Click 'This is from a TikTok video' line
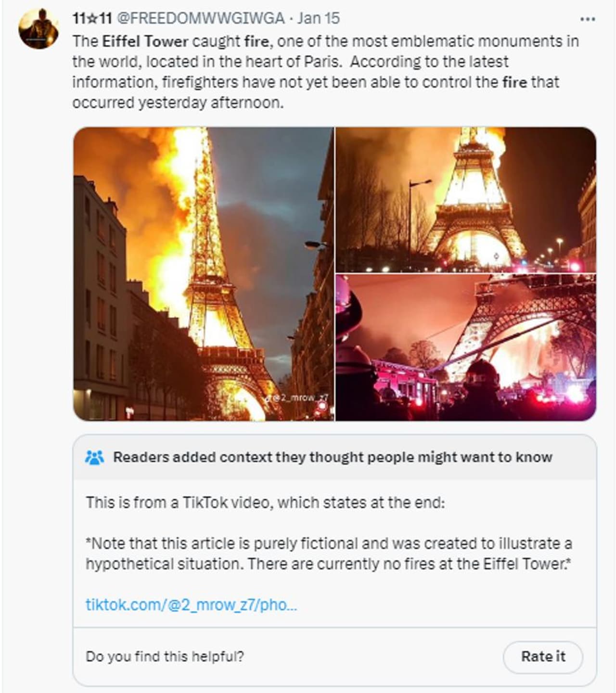The height and width of the screenshot is (693, 616). tap(265, 502)
